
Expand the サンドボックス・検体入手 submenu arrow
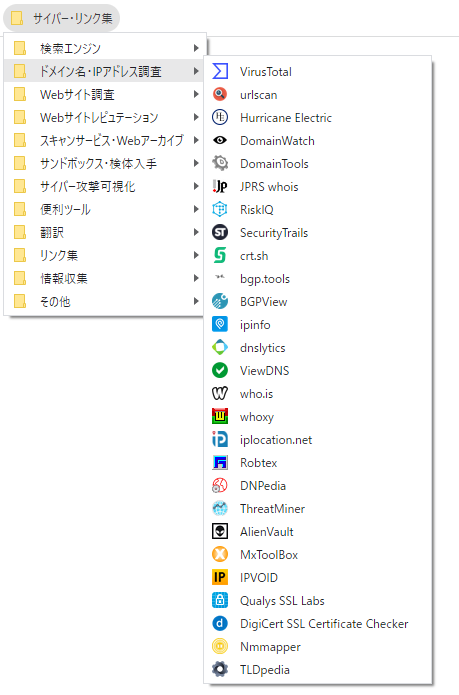[x=196, y=164]
